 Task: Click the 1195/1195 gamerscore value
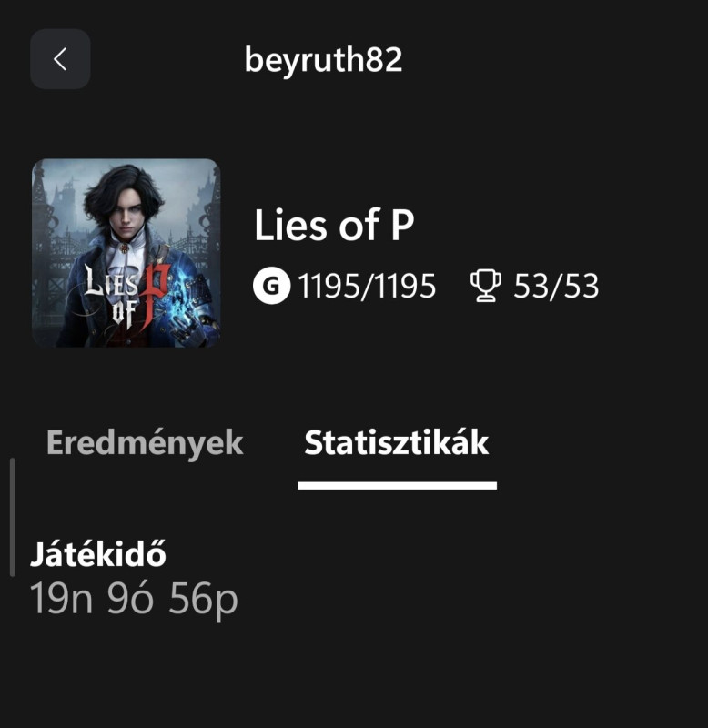[367, 287]
